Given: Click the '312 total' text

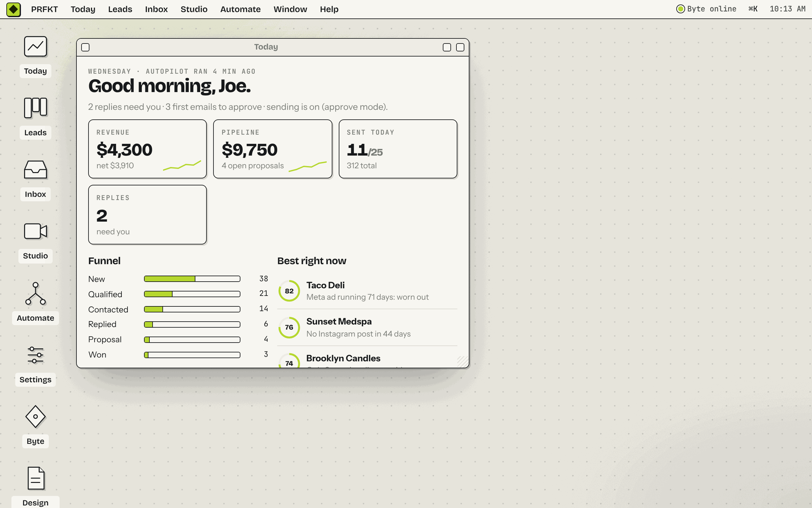Looking at the screenshot, I should tap(361, 166).
